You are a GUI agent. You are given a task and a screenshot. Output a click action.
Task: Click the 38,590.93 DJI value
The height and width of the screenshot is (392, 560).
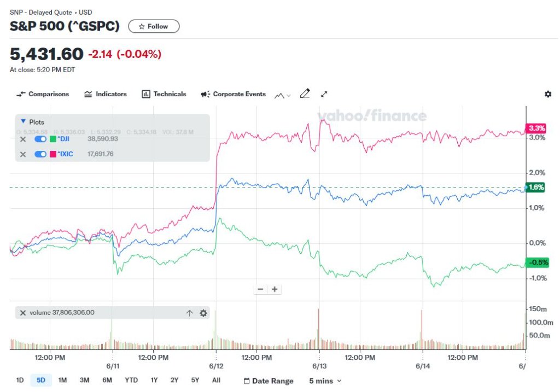(102, 139)
